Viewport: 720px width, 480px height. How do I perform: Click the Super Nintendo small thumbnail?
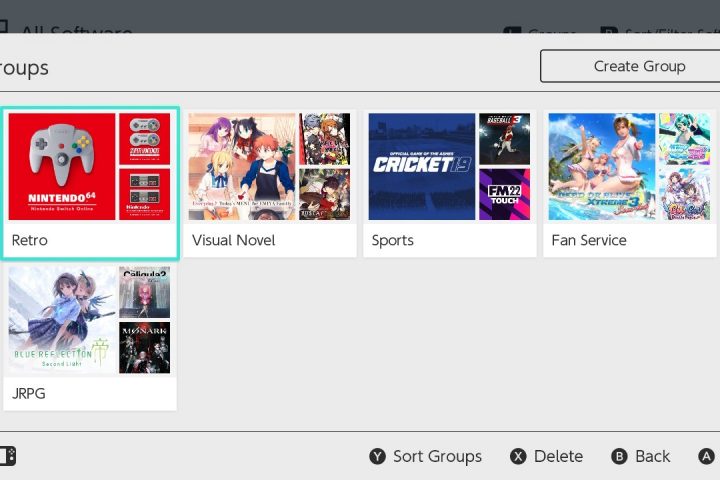(x=144, y=138)
